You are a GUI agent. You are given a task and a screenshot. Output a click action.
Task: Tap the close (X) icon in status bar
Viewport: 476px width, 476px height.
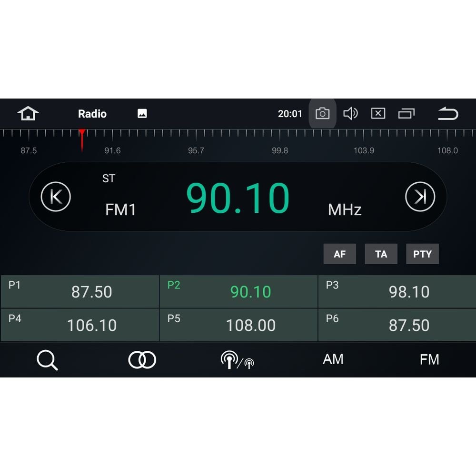378,113
